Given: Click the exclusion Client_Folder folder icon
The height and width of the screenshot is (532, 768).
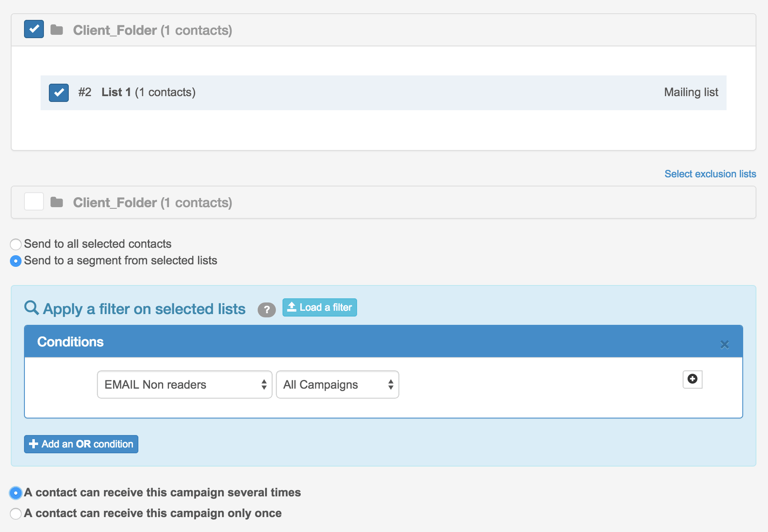Looking at the screenshot, I should 57,202.
